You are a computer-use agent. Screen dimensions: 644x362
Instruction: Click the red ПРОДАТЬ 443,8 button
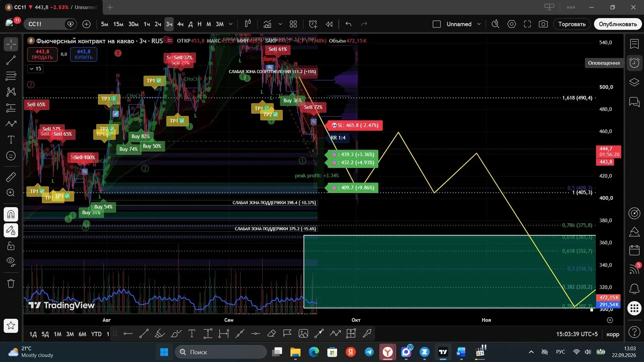42,54
